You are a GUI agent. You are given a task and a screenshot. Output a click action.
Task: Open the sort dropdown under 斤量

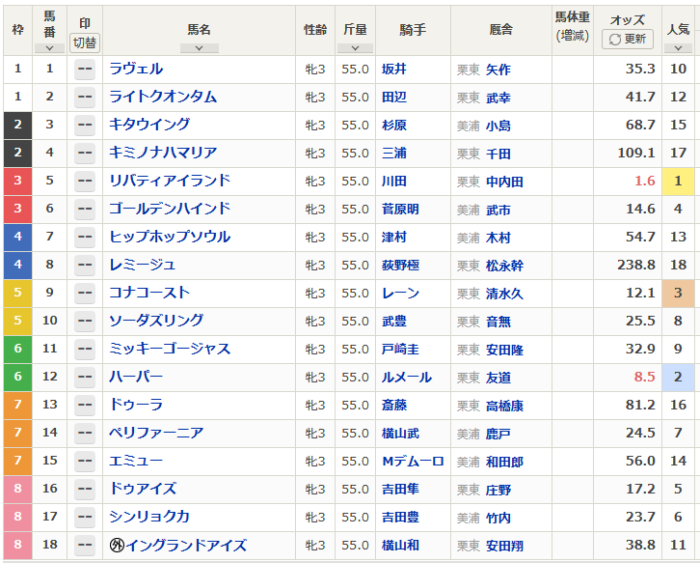[355, 47]
